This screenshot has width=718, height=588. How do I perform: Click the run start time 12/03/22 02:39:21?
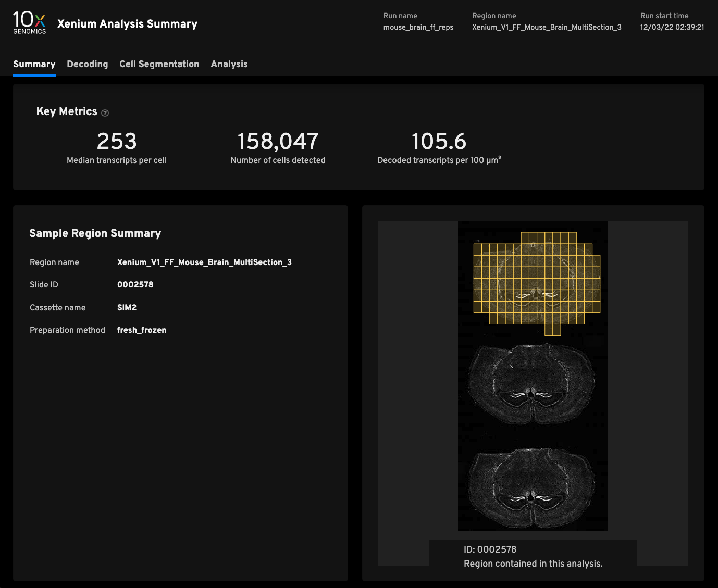pos(672,27)
